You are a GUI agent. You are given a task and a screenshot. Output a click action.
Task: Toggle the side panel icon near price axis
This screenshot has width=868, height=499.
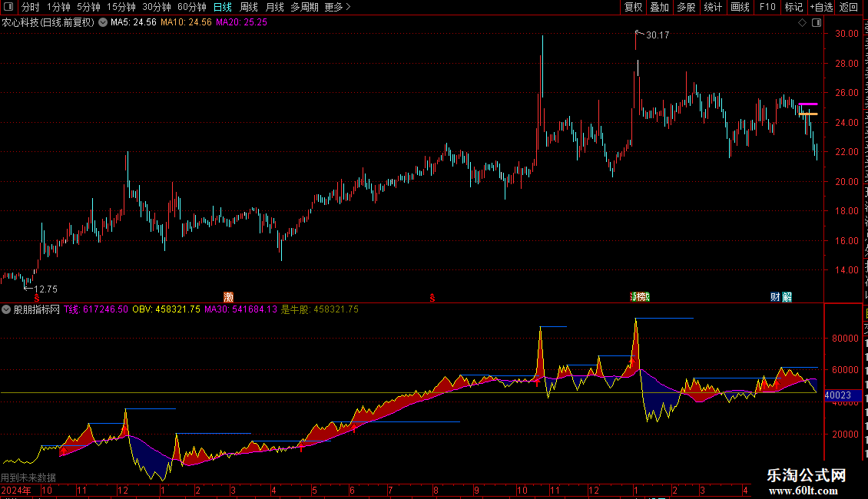[817, 23]
